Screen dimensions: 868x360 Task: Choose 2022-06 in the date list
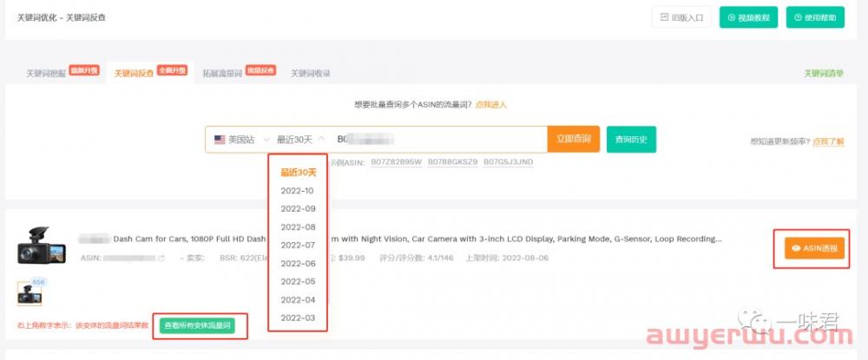(x=298, y=263)
